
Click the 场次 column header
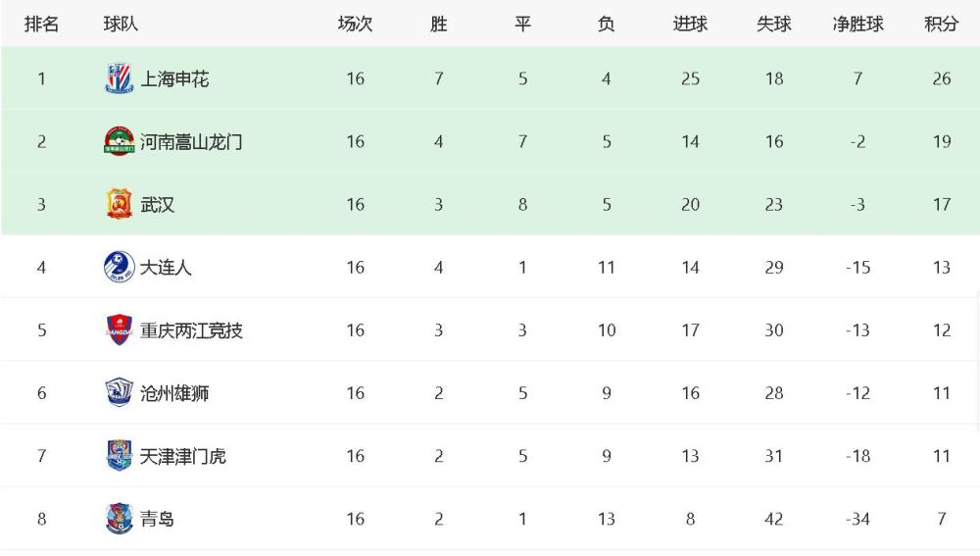(355, 24)
